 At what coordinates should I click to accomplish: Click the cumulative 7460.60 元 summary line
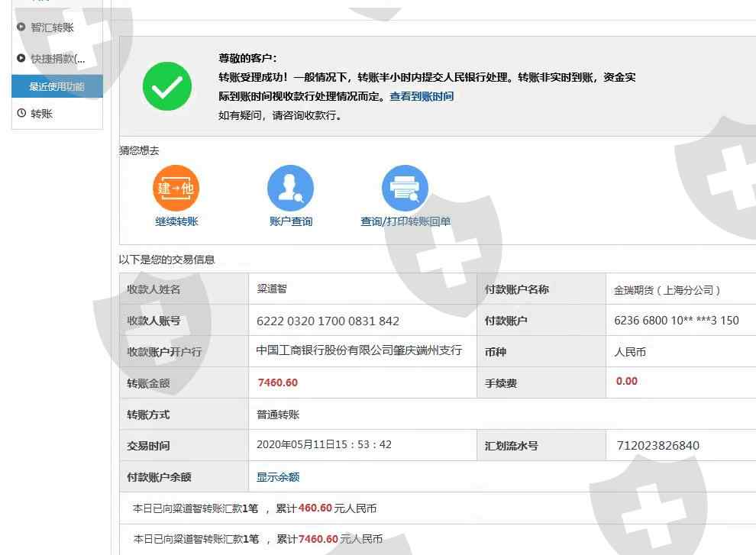pyautogui.click(x=258, y=539)
